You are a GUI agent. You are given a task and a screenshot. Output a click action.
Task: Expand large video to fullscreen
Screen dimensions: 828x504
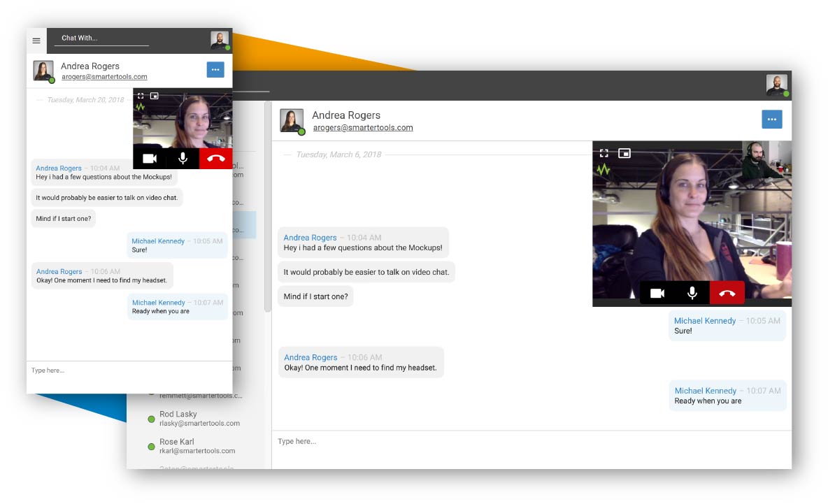[604, 154]
